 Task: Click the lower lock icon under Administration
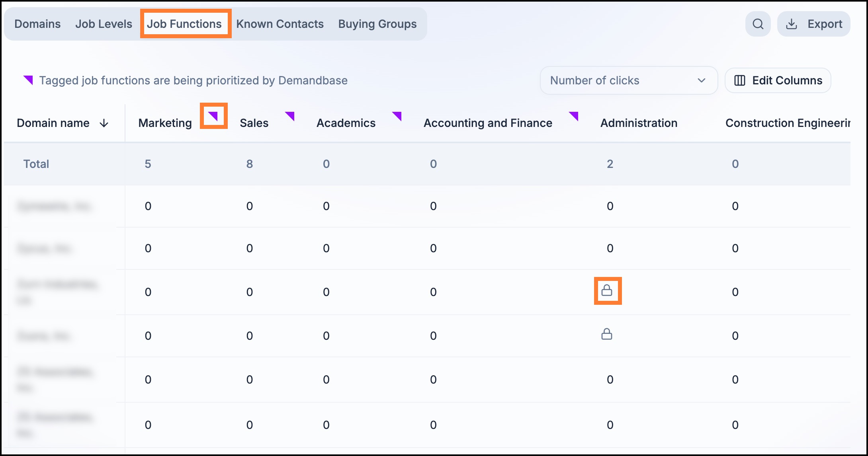607,334
